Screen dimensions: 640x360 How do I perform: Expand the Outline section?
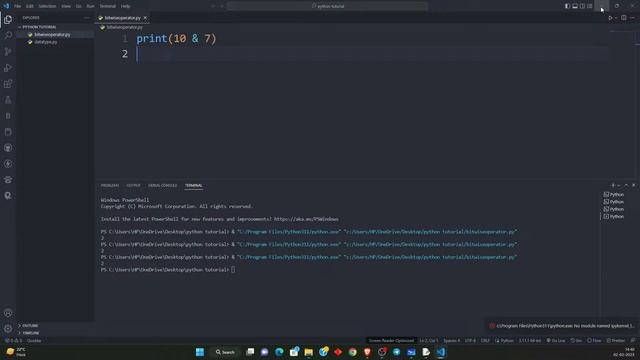30,326
